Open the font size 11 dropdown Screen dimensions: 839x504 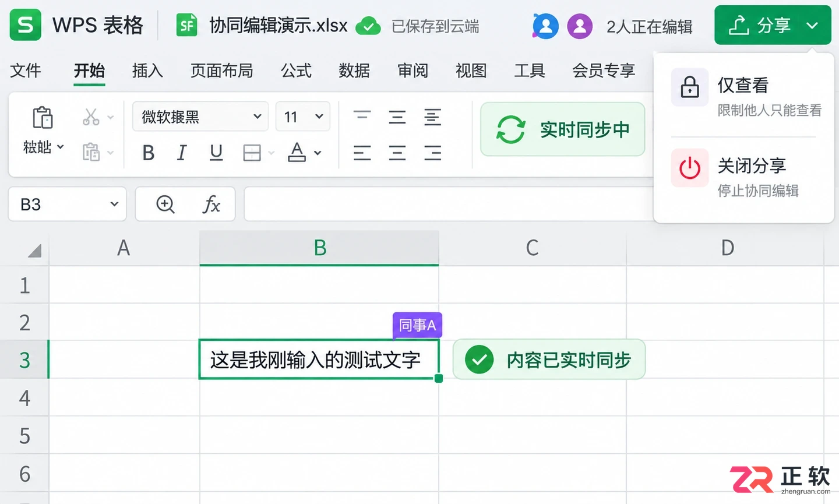point(319,117)
